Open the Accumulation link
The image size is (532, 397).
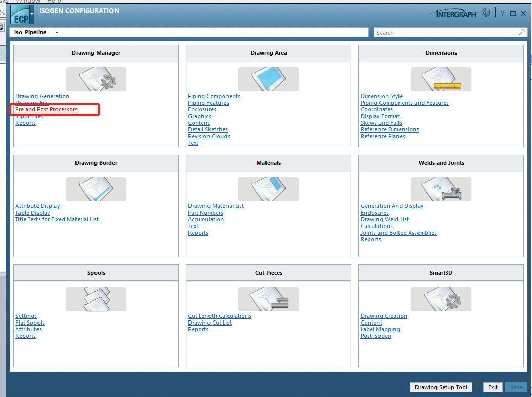point(206,219)
